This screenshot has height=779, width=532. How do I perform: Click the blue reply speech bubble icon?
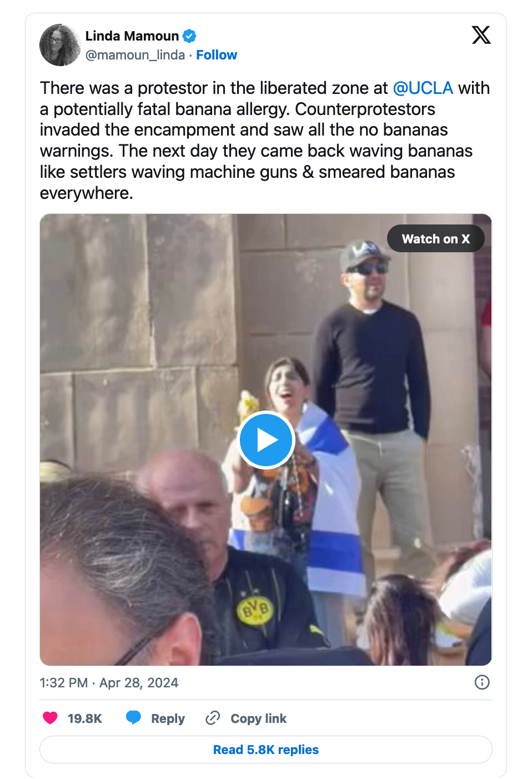133,718
